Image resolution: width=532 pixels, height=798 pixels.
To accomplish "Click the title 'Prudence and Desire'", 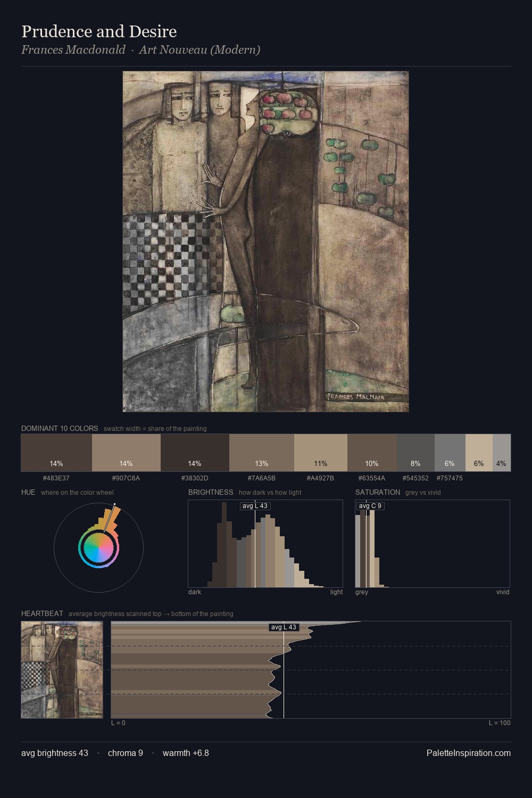I will (x=99, y=31).
